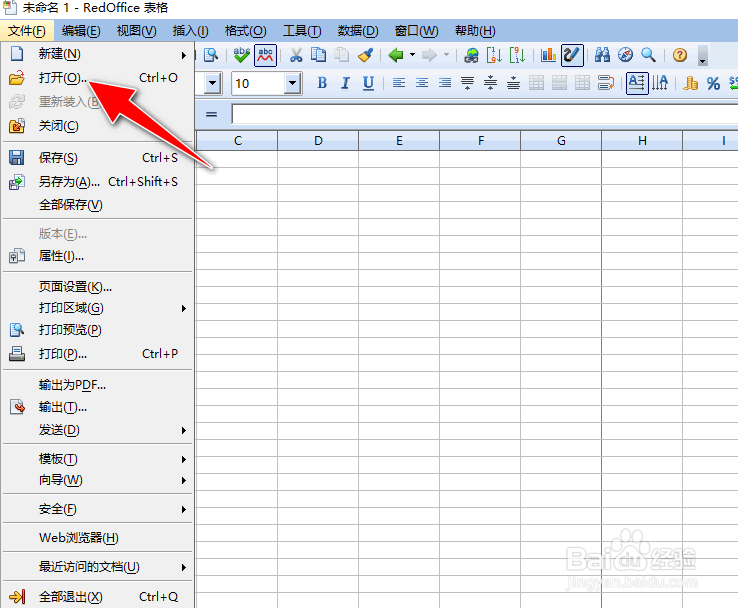This screenshot has height=608, width=738.
Task: Click the equals function button
Action: coord(211,114)
